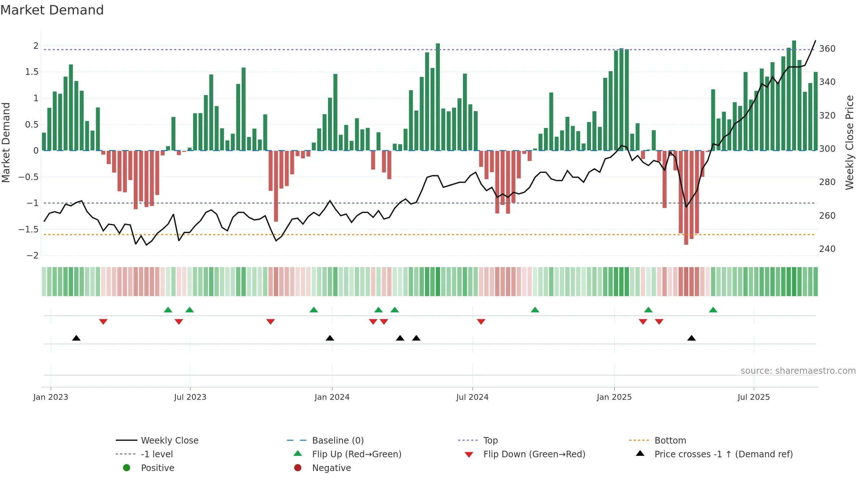This screenshot has height=488, width=868.
Task: Toggle Flip Down (Green→Red) legend entry
Action: 525,454
